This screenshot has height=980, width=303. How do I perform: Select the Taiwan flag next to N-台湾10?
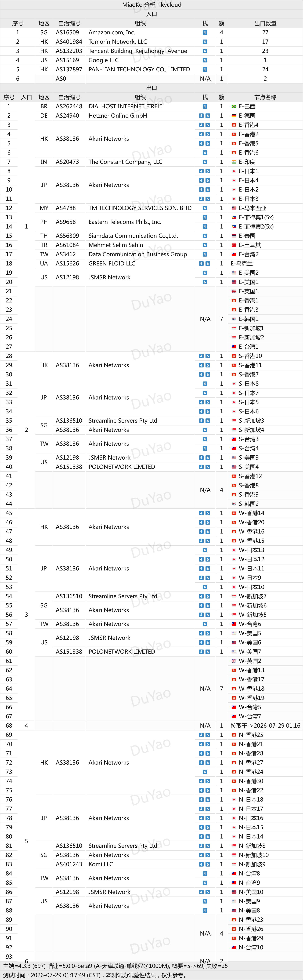(234, 947)
